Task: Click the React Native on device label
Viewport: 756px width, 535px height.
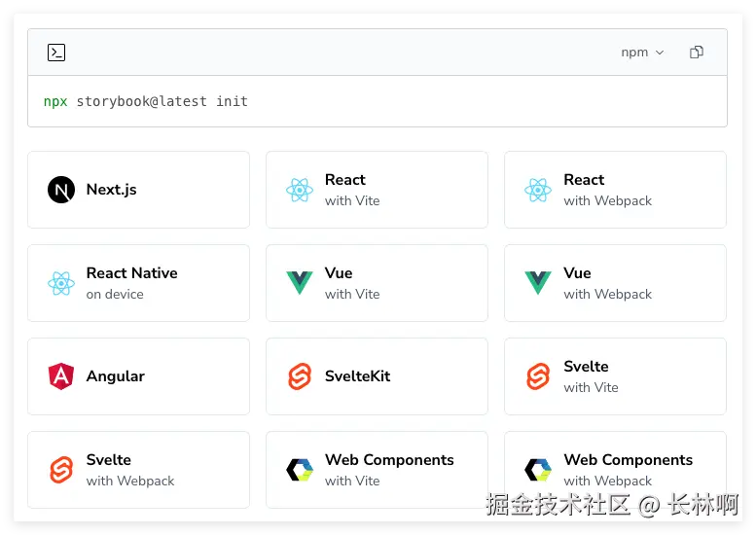Action: coord(115,294)
